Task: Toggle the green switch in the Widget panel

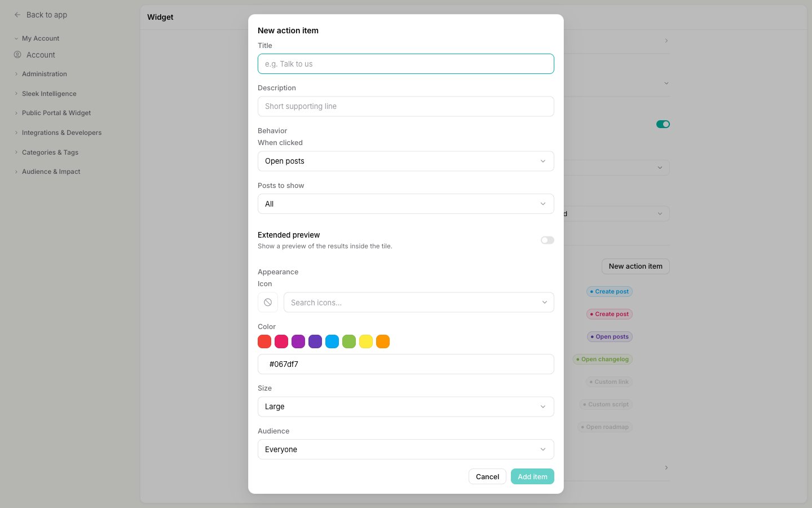Action: click(x=663, y=124)
